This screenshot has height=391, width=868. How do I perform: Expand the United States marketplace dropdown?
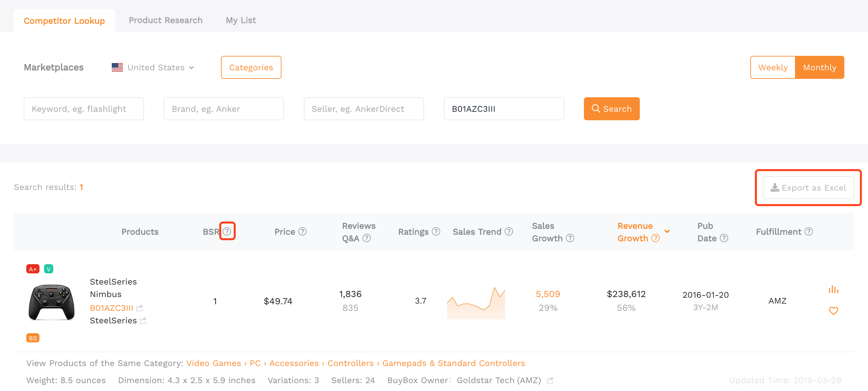153,67
